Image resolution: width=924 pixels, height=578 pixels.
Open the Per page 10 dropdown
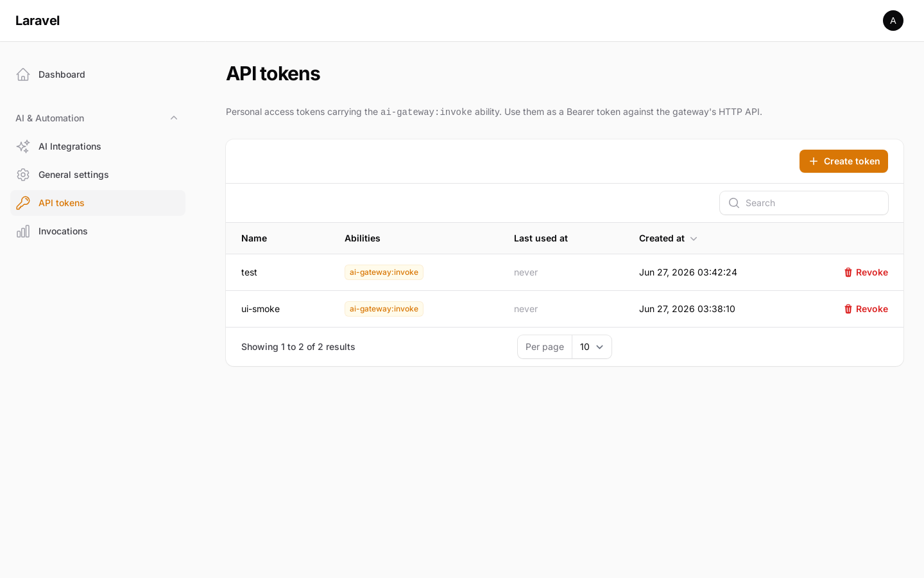592,347
